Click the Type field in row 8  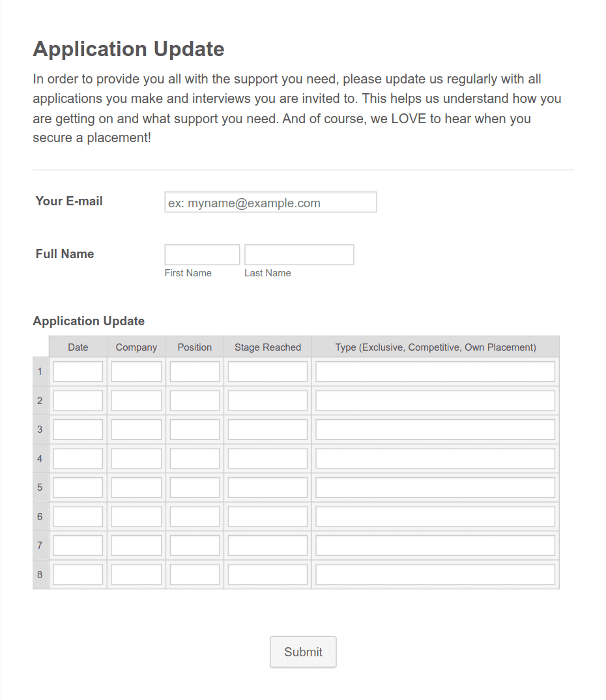(435, 574)
